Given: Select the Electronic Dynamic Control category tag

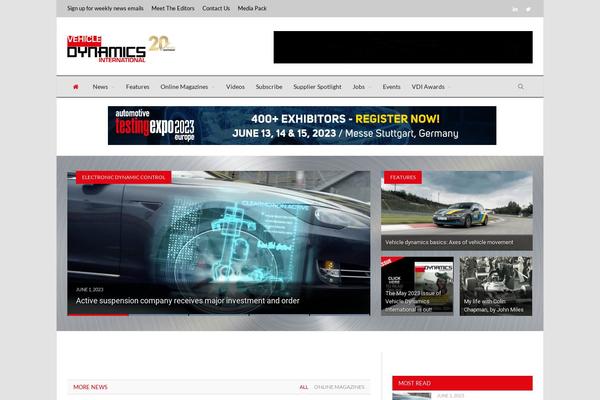Looking at the screenshot, I should (x=123, y=177).
